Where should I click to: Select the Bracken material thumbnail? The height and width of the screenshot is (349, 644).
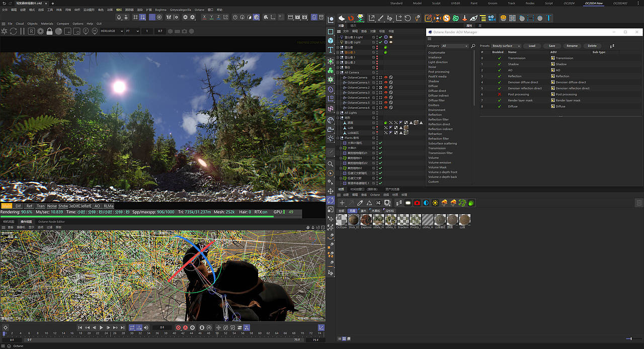tap(403, 220)
